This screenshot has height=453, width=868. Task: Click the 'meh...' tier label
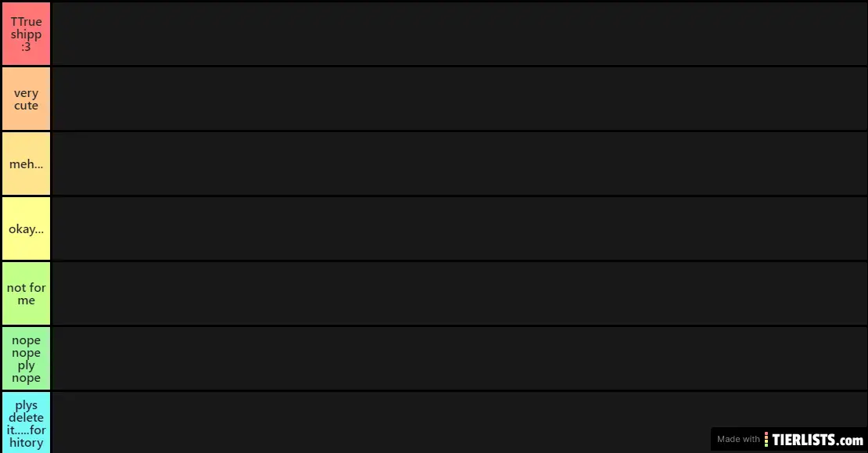[x=26, y=164]
